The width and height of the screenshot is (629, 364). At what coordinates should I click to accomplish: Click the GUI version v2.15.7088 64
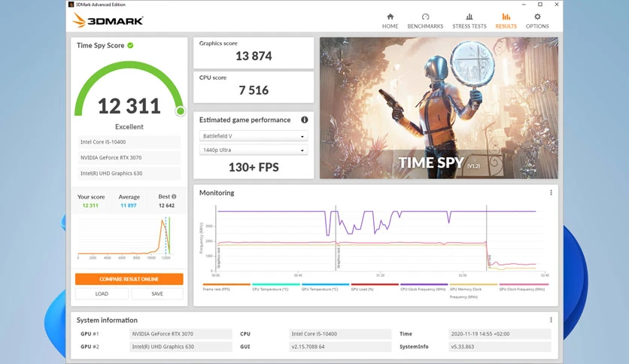coord(340,347)
